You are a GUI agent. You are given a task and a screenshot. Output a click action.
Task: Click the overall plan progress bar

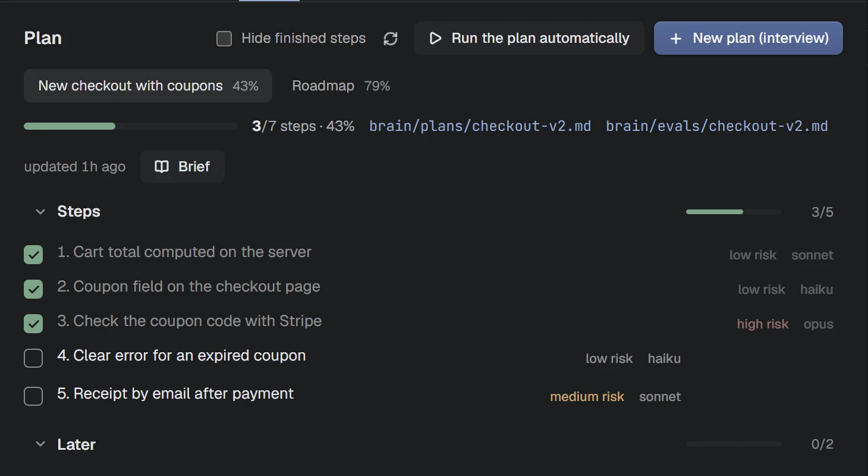click(x=131, y=126)
